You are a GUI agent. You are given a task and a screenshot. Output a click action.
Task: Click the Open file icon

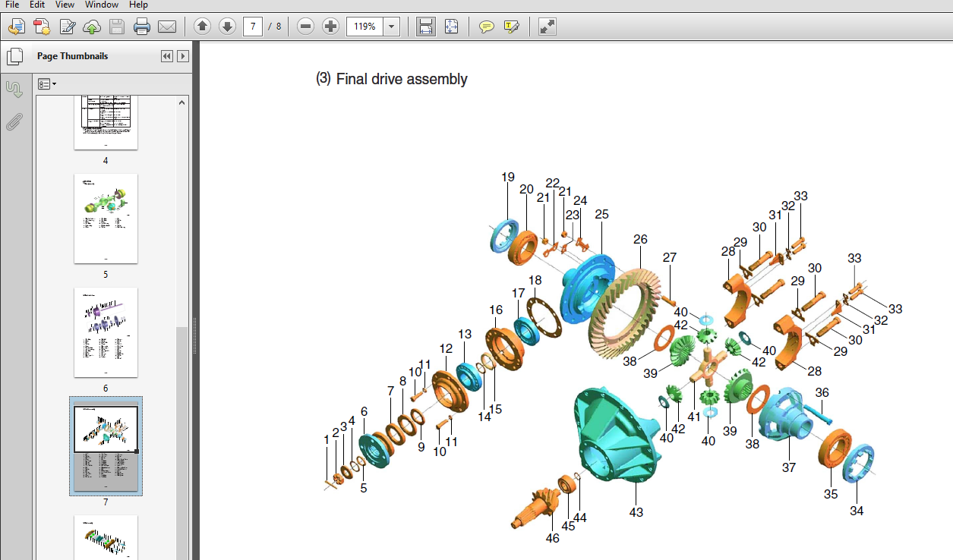point(16,27)
